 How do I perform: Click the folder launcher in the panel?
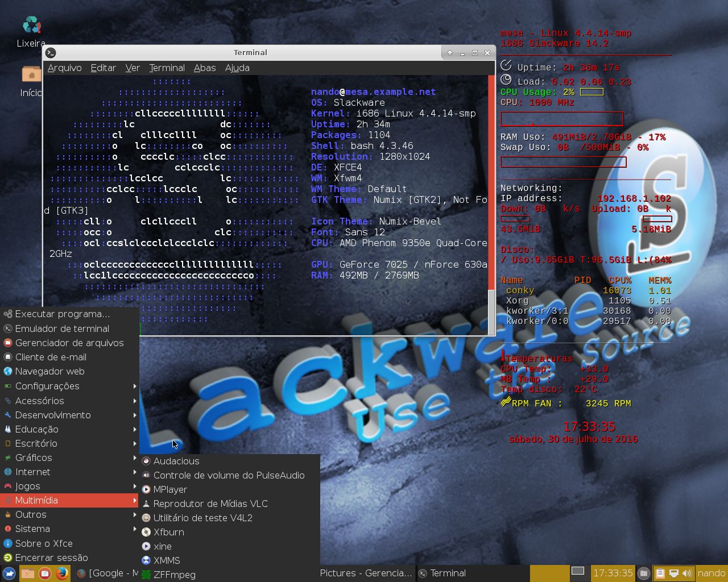27,573
